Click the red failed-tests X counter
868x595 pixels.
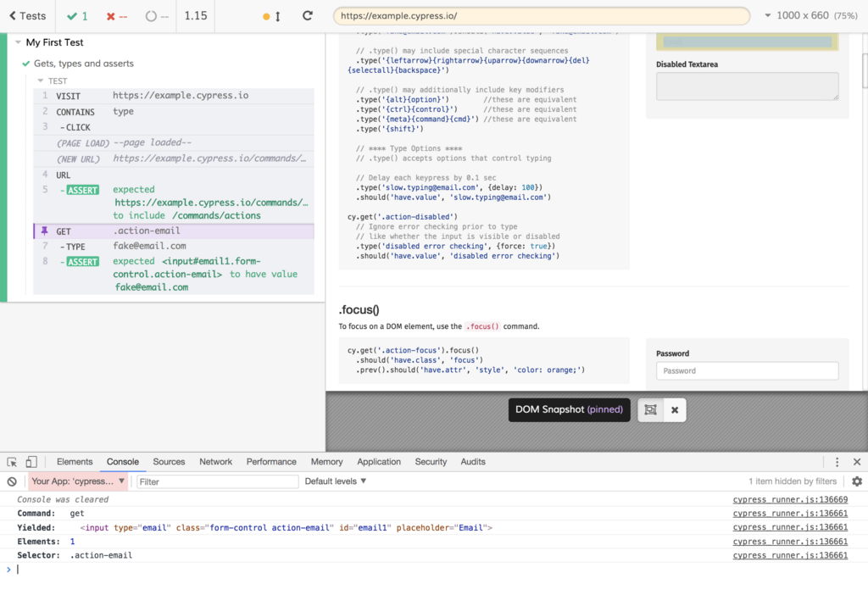[117, 16]
